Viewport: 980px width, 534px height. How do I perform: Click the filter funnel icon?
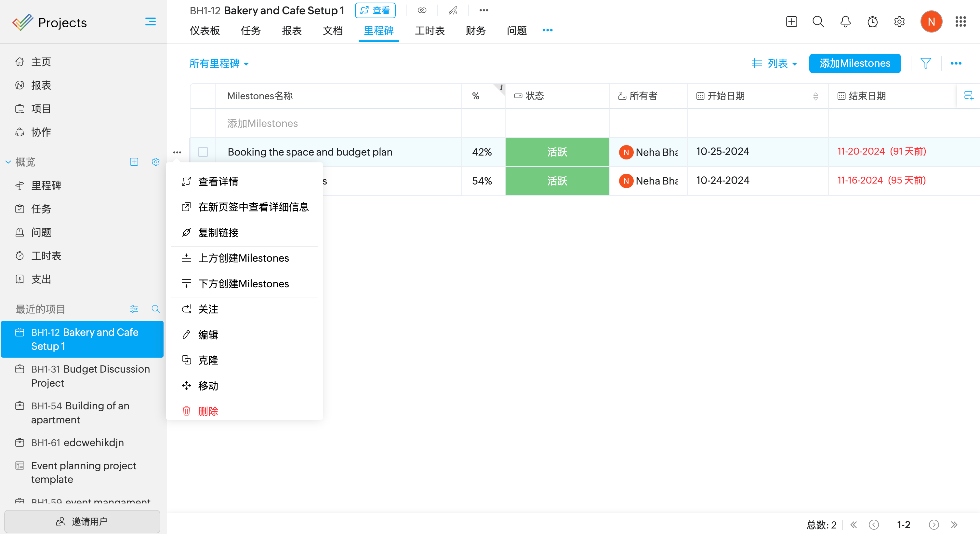click(926, 63)
